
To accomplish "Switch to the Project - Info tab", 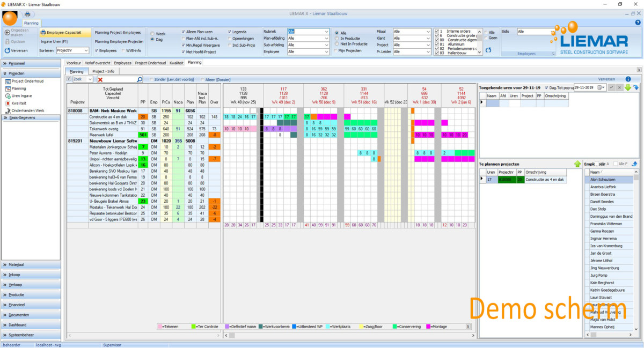I will [103, 71].
